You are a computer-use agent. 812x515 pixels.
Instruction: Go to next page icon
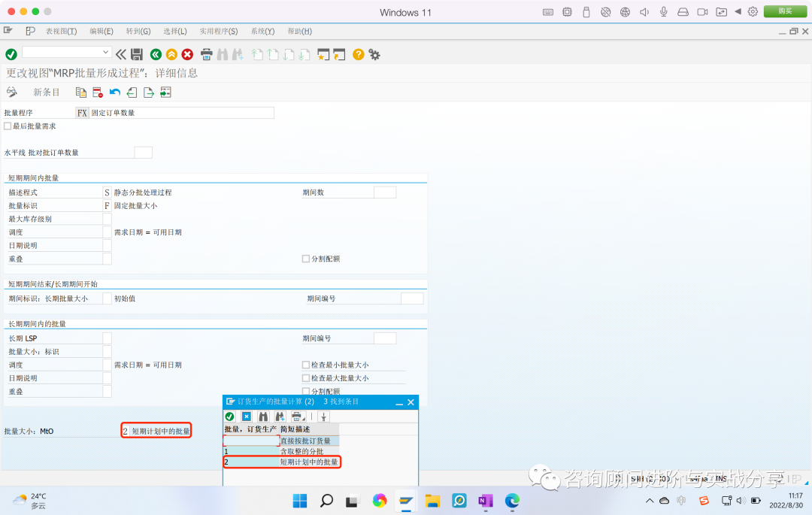point(289,54)
